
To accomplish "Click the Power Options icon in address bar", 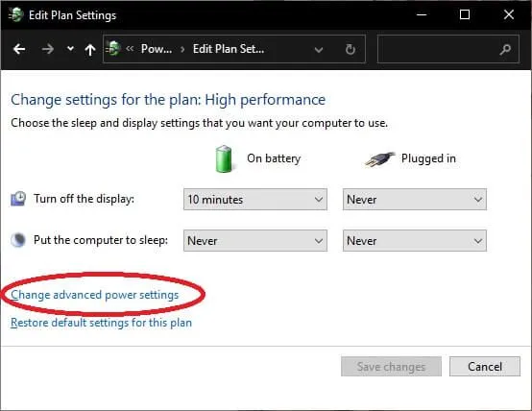I will click(x=113, y=49).
